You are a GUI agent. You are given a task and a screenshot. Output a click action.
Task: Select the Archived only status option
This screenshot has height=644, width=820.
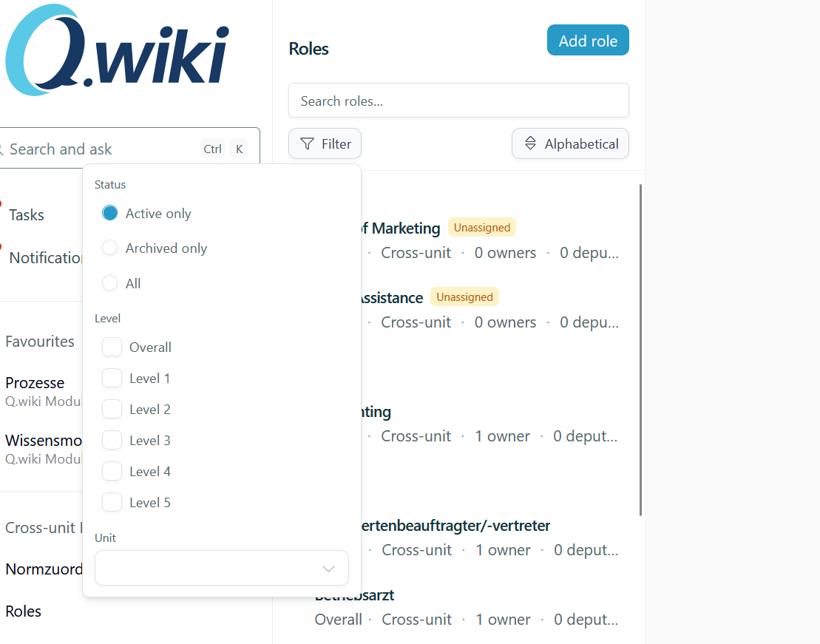click(110, 248)
